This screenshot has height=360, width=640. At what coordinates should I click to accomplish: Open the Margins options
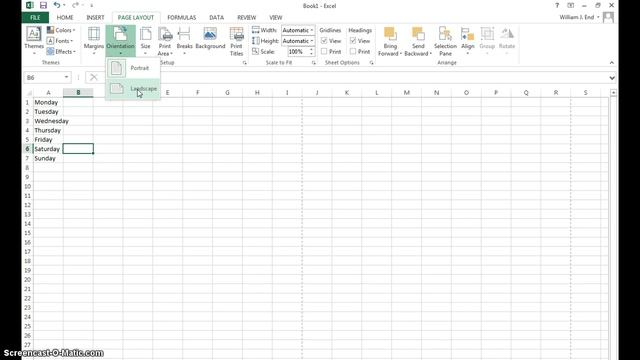pyautogui.click(x=93, y=41)
